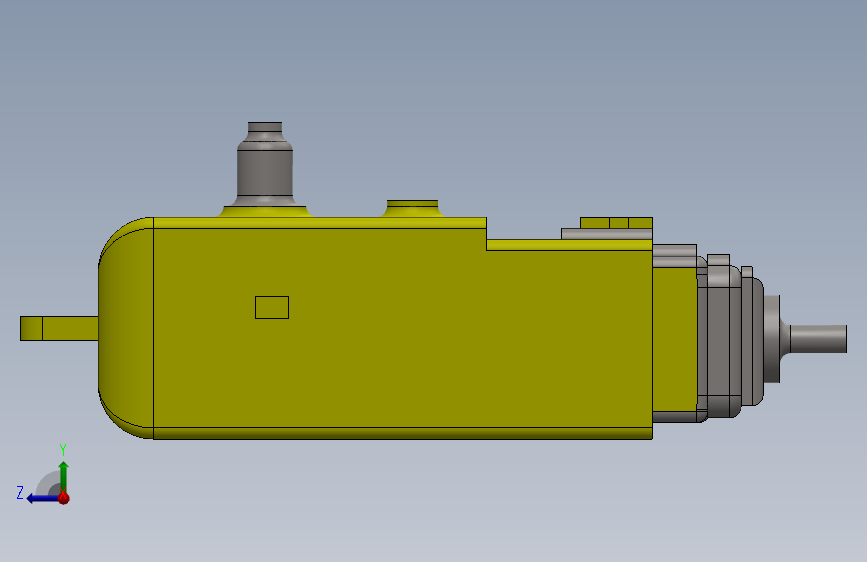Select the large gray flange housing
Screen dimensions: 867x562
[724, 337]
